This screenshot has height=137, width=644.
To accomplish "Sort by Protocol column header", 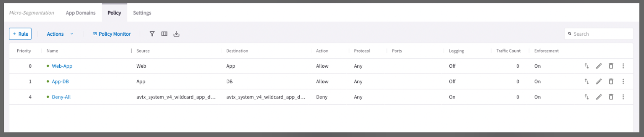I will point(362,51).
